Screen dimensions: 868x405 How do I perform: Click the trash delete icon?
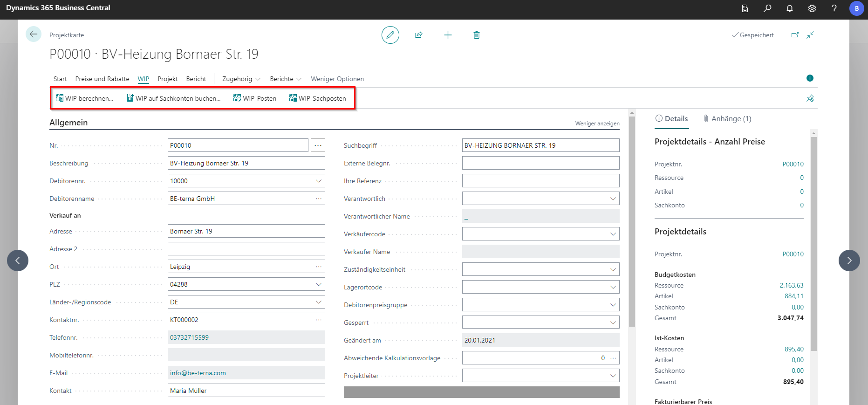point(476,35)
